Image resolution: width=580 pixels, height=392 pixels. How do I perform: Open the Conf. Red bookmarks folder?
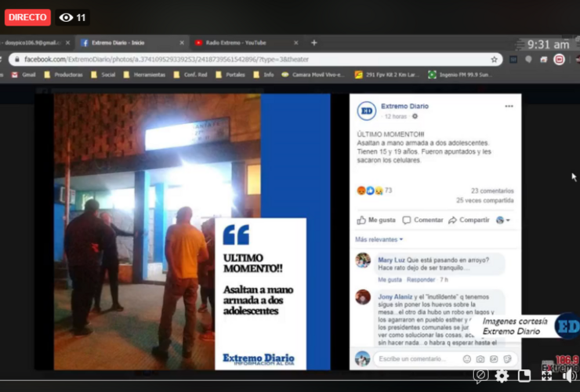[190, 74]
